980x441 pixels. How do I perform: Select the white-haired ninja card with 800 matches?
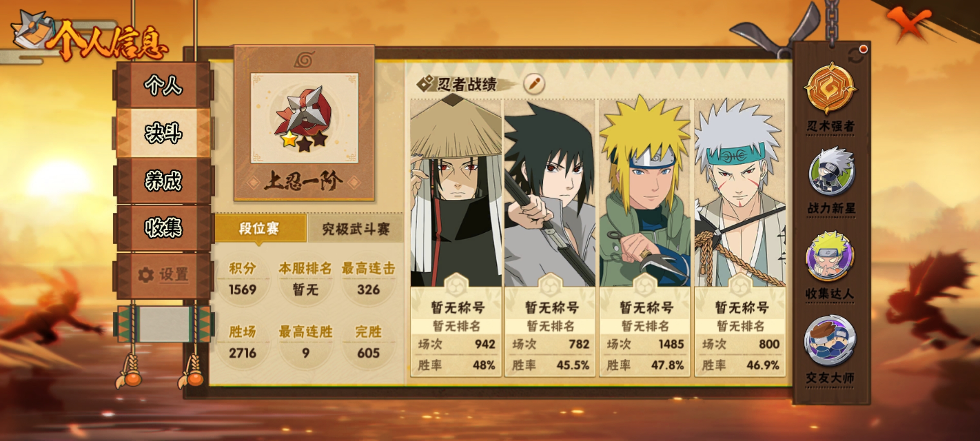click(740, 237)
